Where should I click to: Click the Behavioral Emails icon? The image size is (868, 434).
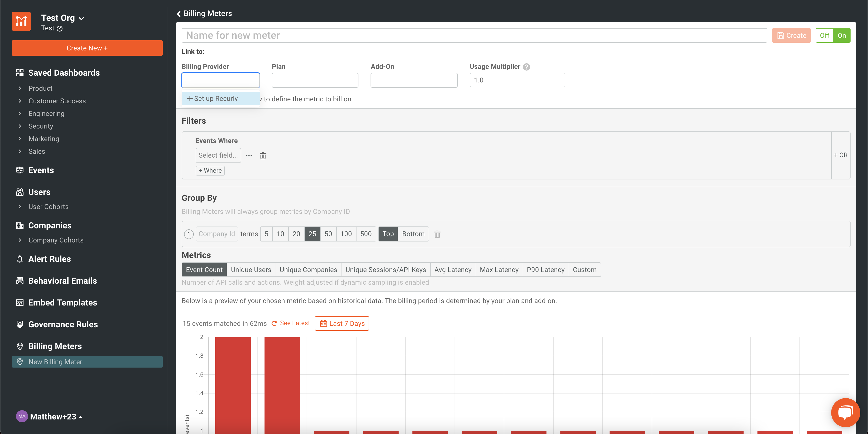20,280
